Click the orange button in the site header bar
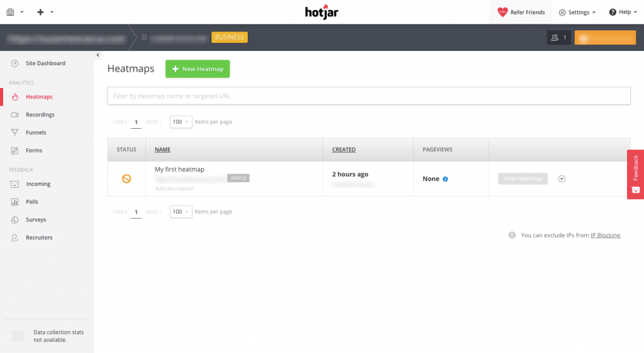 click(x=605, y=37)
